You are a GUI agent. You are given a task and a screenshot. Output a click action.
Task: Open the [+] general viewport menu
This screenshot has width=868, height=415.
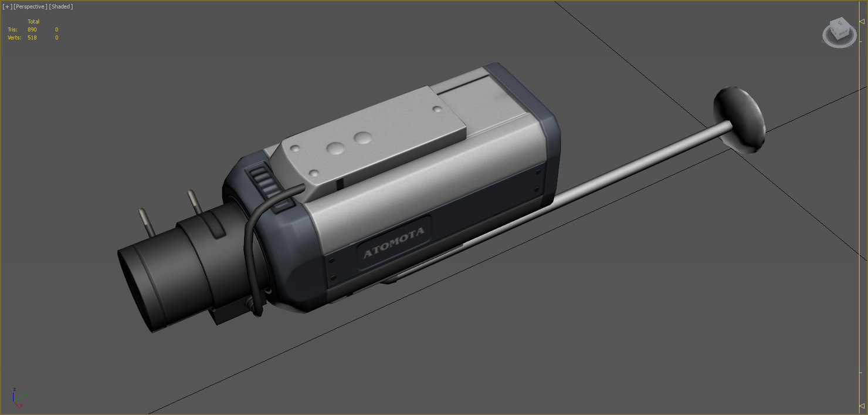tap(6, 6)
